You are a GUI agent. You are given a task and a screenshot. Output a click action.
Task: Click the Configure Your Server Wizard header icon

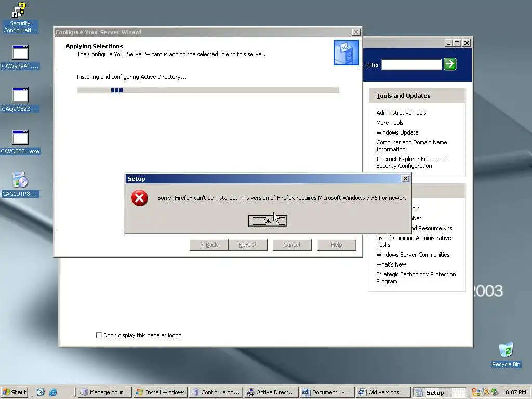[x=346, y=52]
